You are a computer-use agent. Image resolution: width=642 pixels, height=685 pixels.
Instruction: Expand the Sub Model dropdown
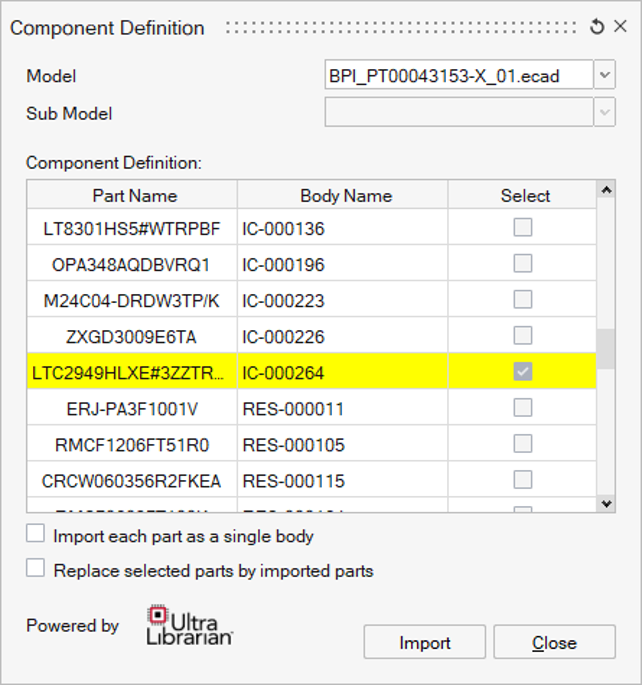tap(604, 113)
